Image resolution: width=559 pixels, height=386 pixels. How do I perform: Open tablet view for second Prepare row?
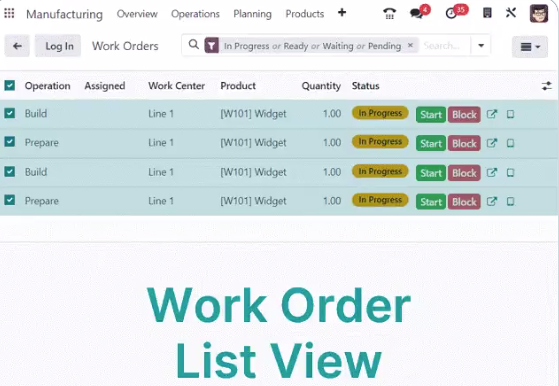511,201
